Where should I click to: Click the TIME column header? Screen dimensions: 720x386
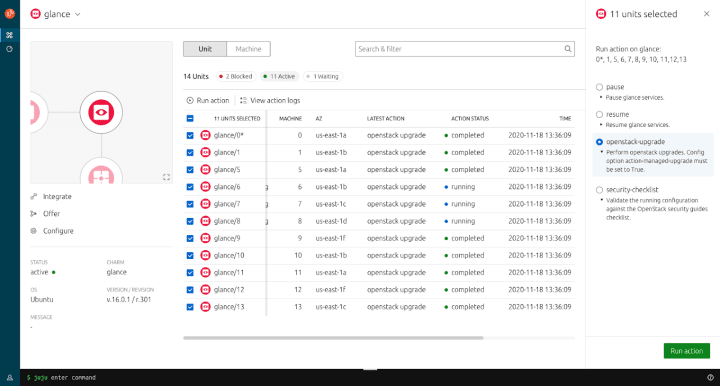point(565,118)
